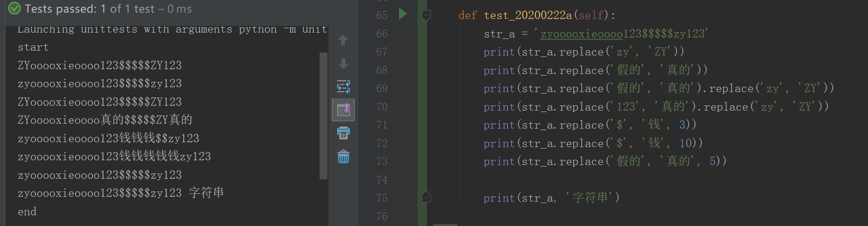
Task: Click line number 70 in the gutter
Action: [x=382, y=107]
